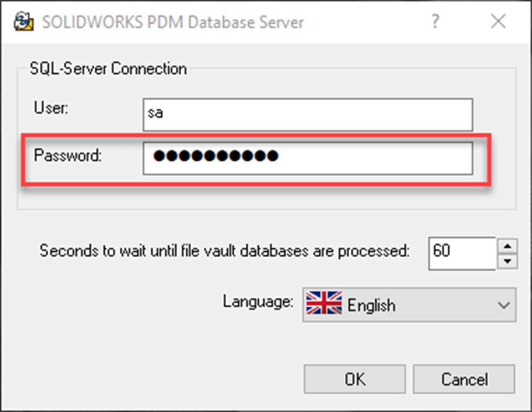Cancel the database server configuration
This screenshot has height=412, width=532.
click(x=464, y=379)
